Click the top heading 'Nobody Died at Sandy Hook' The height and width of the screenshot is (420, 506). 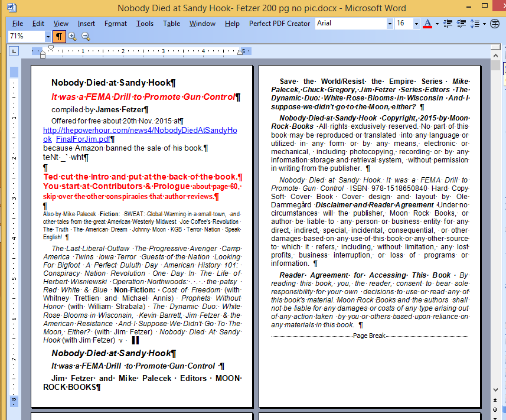[x=111, y=83]
